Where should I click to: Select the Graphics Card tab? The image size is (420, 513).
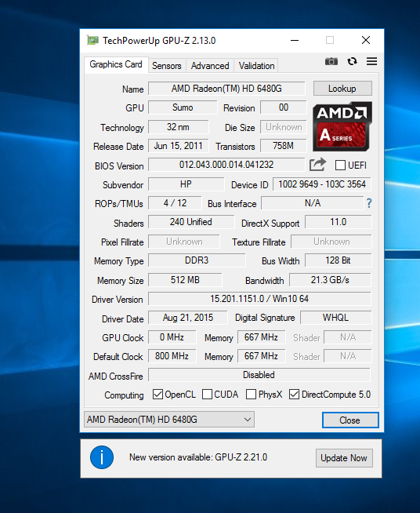point(116,64)
